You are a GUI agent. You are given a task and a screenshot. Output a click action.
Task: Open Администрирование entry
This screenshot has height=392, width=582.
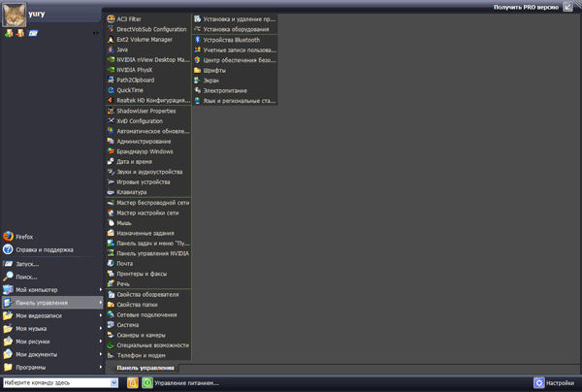pyautogui.click(x=148, y=141)
